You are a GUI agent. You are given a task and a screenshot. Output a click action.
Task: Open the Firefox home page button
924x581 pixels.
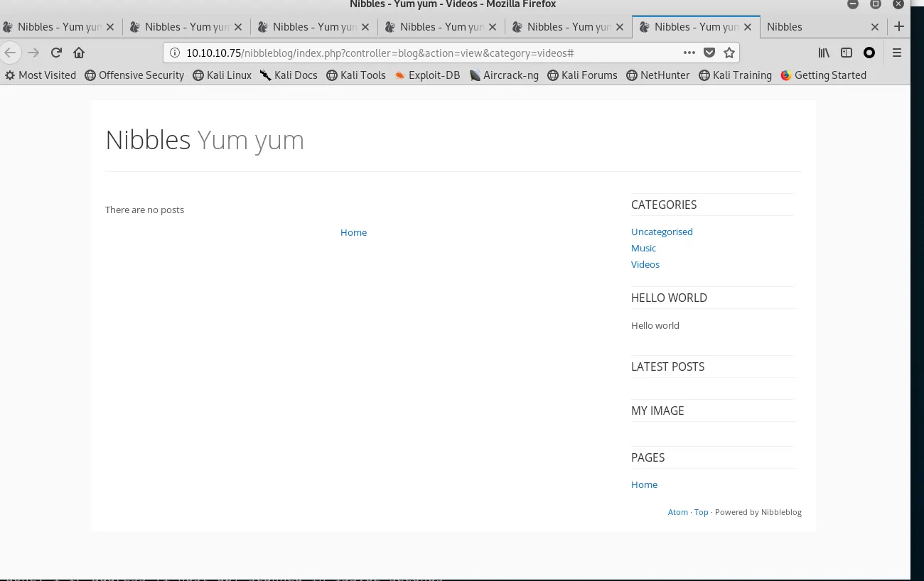[x=79, y=53]
